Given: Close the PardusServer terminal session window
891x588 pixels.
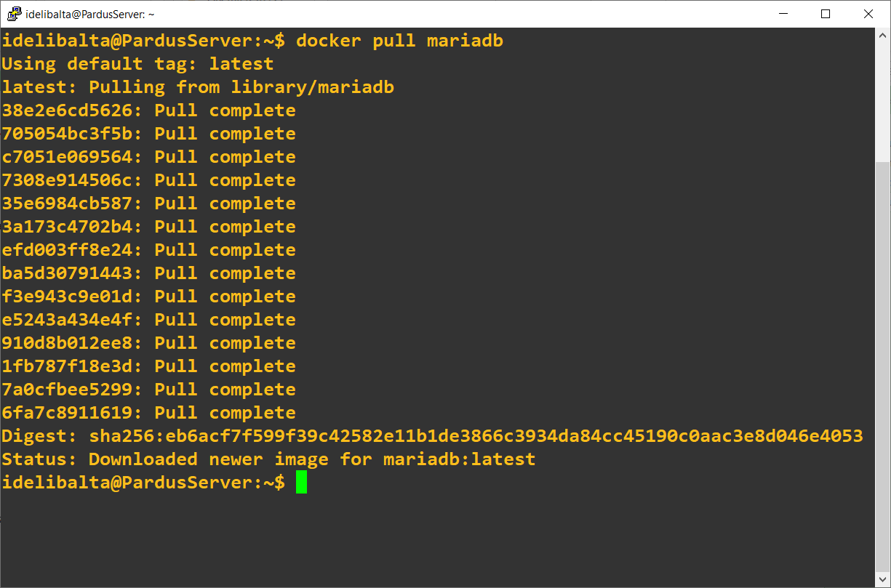Looking at the screenshot, I should click(x=868, y=14).
